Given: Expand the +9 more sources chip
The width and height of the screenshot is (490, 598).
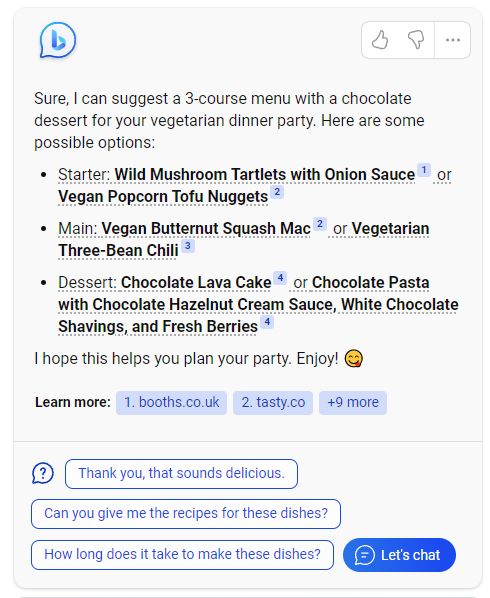Looking at the screenshot, I should click(353, 402).
